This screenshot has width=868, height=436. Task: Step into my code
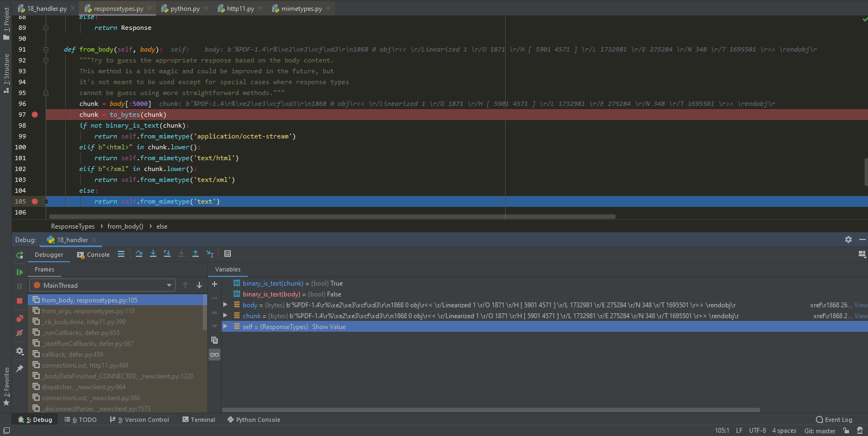click(x=167, y=254)
